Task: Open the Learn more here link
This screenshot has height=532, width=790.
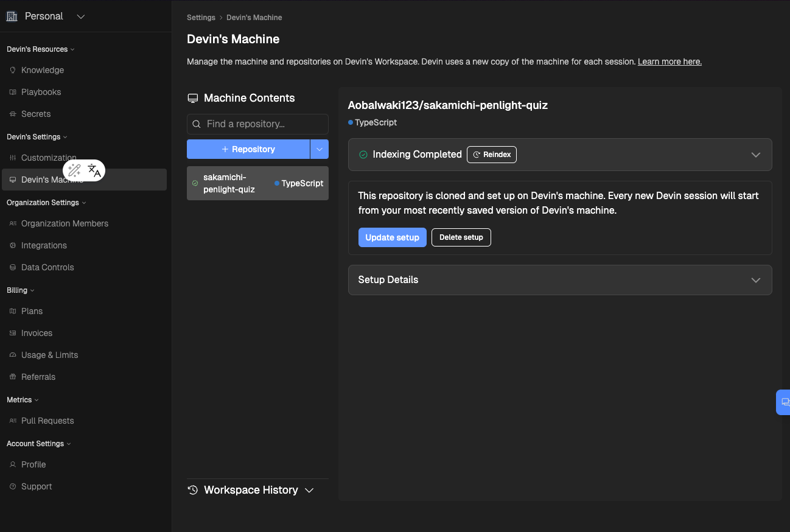Action: click(669, 61)
